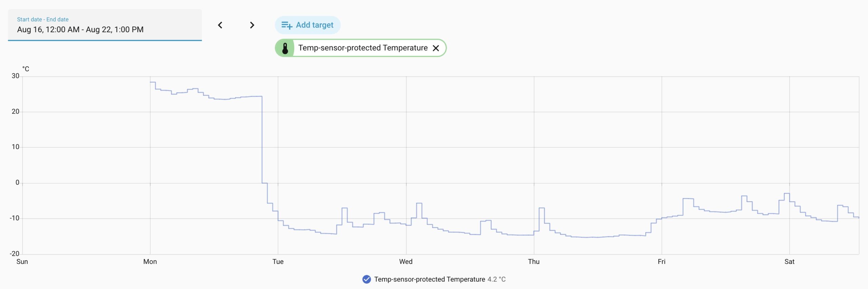Click the Add target button
868x289 pixels.
pos(308,25)
